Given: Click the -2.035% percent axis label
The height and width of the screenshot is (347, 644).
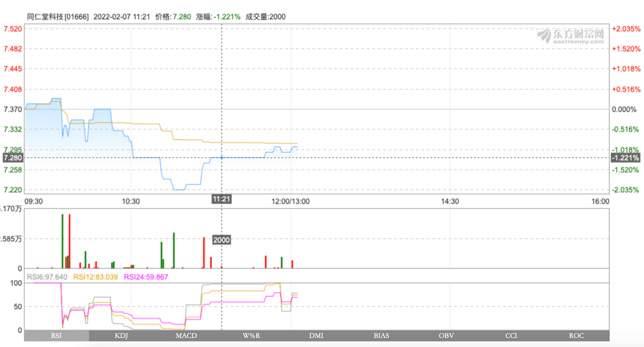Looking at the screenshot, I should [x=627, y=190].
